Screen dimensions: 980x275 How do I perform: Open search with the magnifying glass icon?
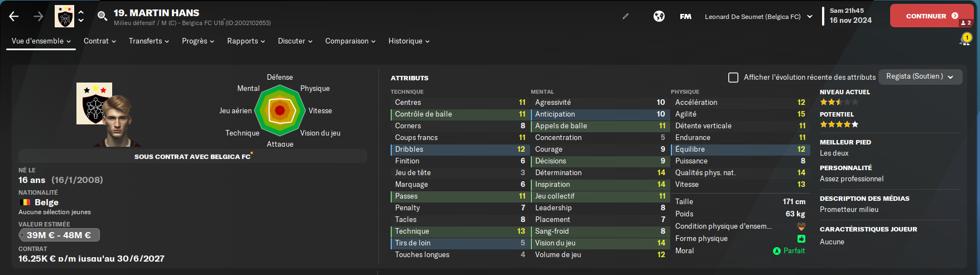coord(102,16)
